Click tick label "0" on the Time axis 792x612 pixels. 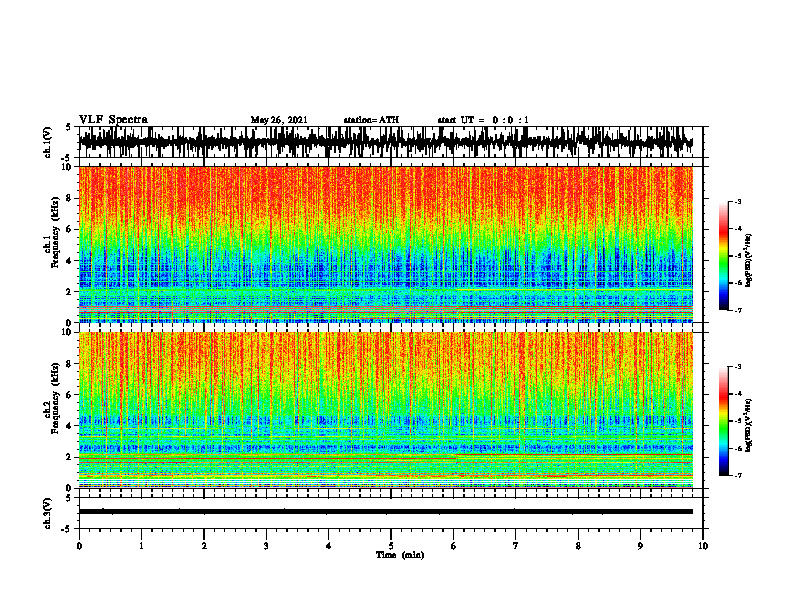[79, 546]
